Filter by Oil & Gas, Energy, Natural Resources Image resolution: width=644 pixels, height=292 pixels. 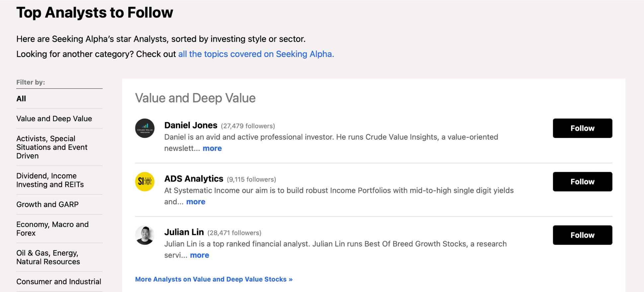48,257
